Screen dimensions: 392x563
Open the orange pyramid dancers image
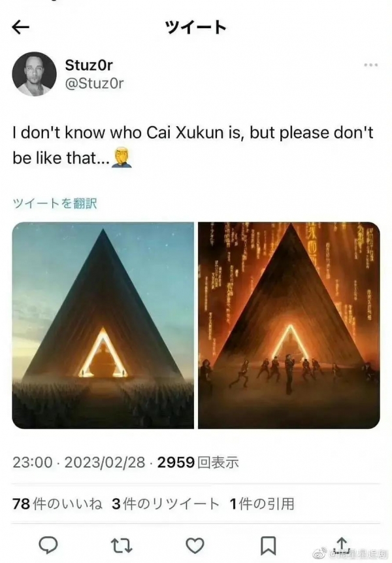(289, 325)
